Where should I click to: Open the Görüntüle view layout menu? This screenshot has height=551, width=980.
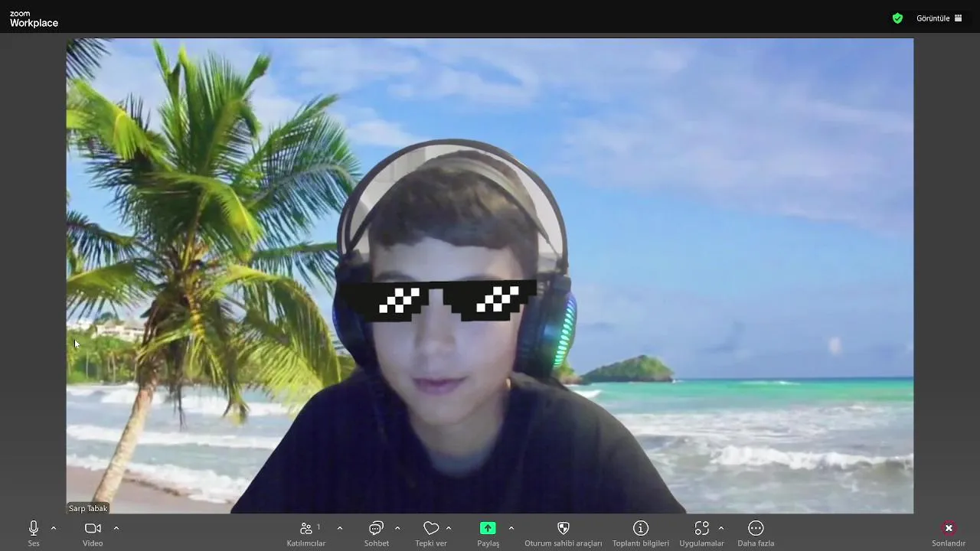coord(939,18)
